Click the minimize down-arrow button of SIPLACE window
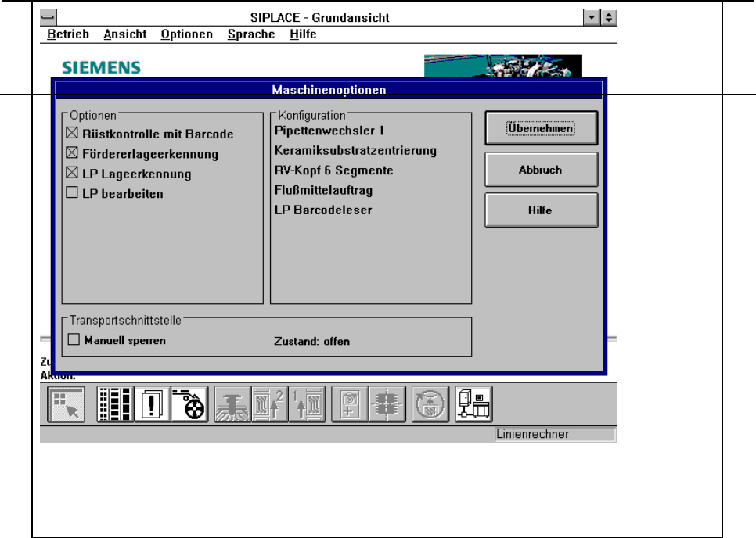756x538 pixels. click(x=591, y=18)
